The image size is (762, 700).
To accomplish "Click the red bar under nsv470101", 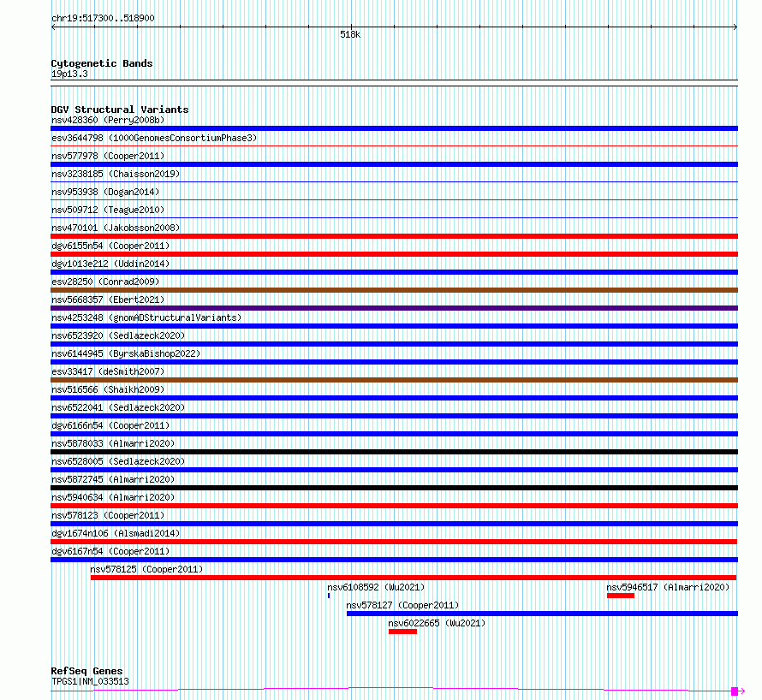I will tap(394, 236).
